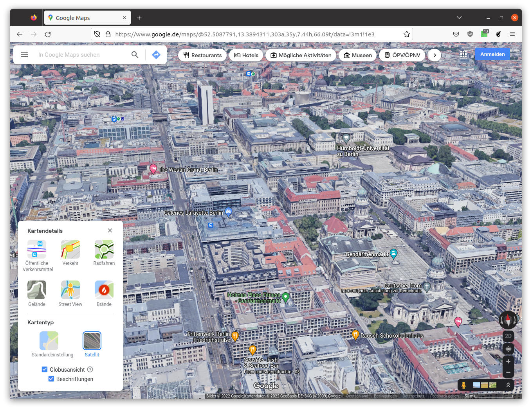532x410 pixels.
Task: Select the Restaurants category chip
Action: (x=202, y=55)
